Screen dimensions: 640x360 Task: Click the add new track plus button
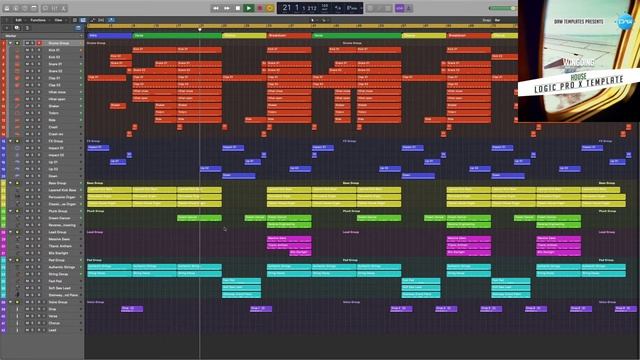click(7, 28)
